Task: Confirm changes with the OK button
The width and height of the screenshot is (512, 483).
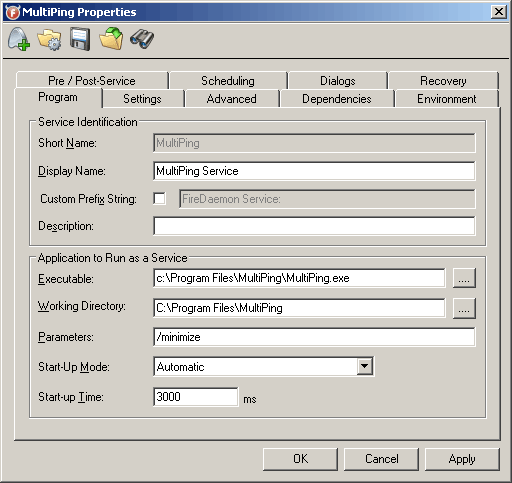Action: [300, 459]
